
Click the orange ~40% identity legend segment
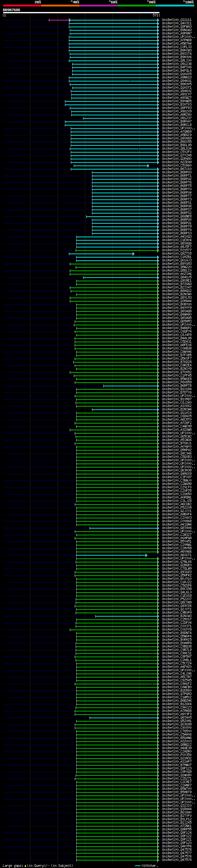click(x=60, y=6)
